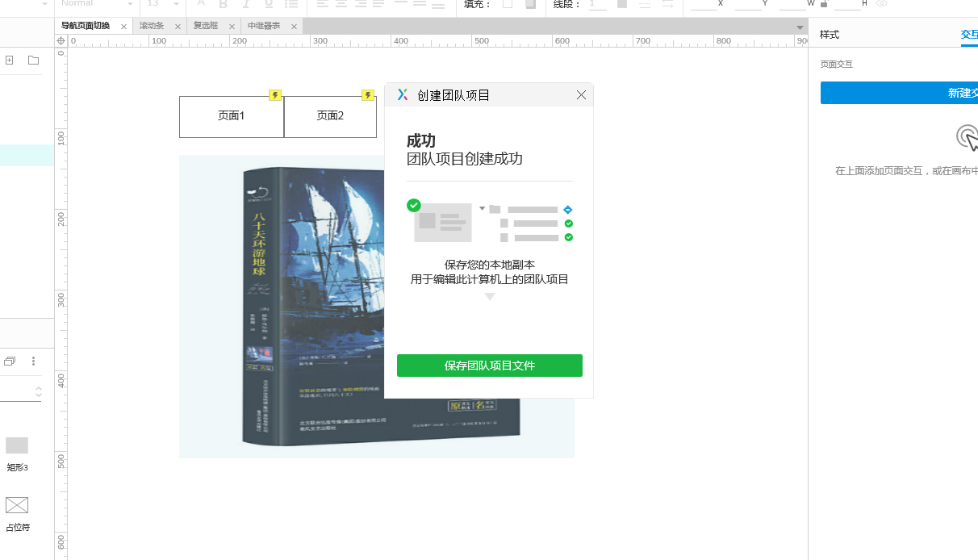The image size is (978, 560).
Task: Click the 页面2 navigation box on canvas
Action: point(330,116)
